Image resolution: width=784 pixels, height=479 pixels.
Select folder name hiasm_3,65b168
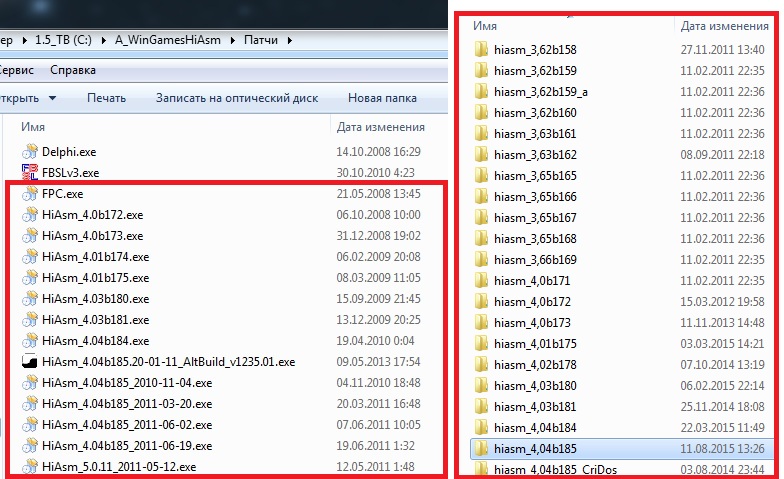coord(535,238)
